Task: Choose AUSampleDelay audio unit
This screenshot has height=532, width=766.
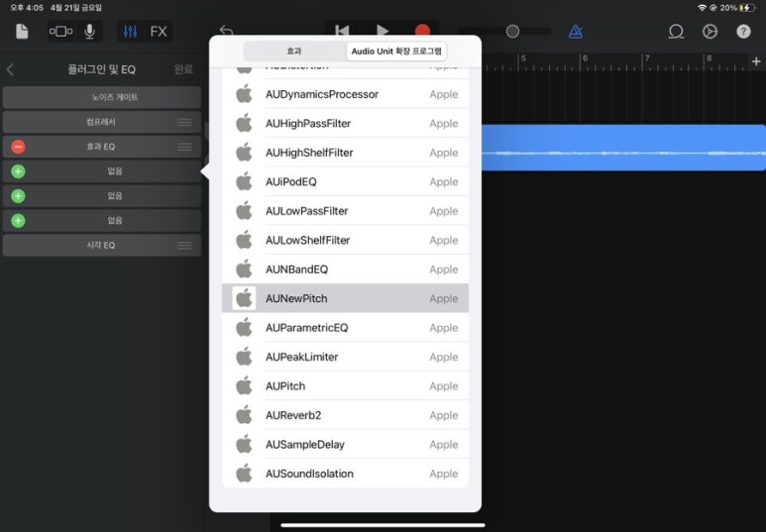Action: (x=346, y=445)
